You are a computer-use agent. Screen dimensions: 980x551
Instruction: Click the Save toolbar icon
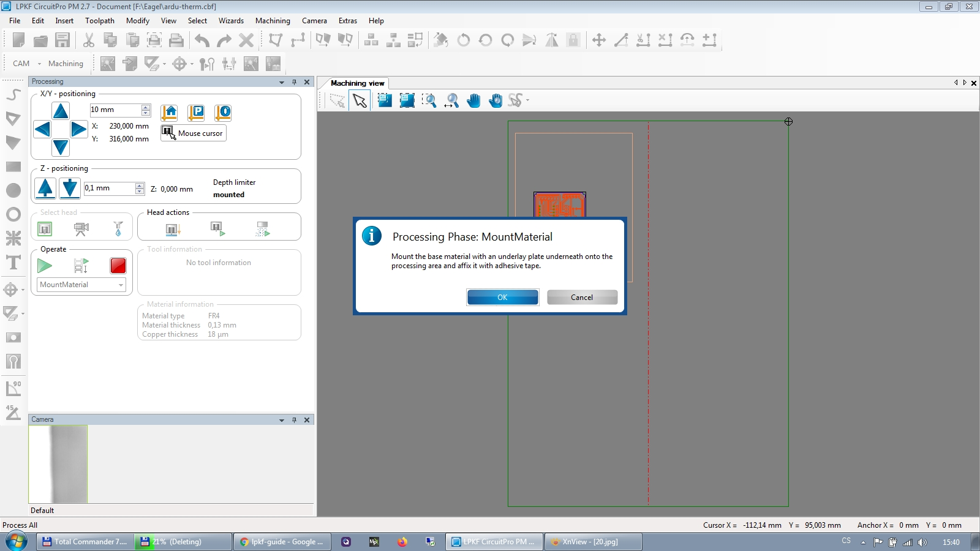pyautogui.click(x=62, y=40)
